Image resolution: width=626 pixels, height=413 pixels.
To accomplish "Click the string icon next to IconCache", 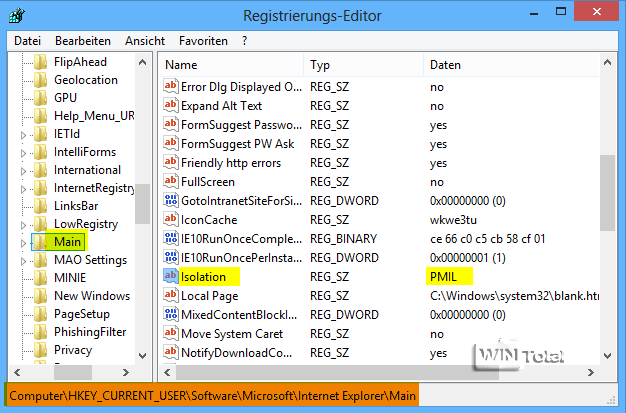I will click(x=170, y=219).
